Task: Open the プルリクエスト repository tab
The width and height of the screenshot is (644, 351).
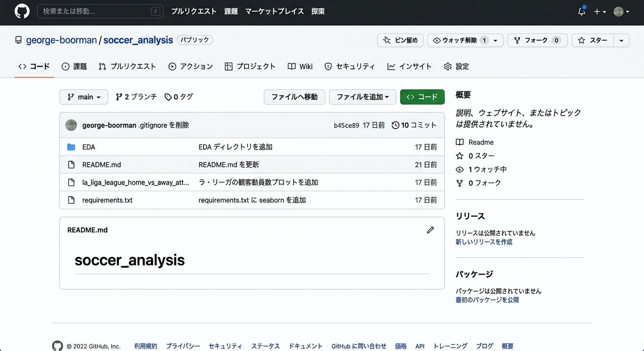Action: [x=128, y=66]
